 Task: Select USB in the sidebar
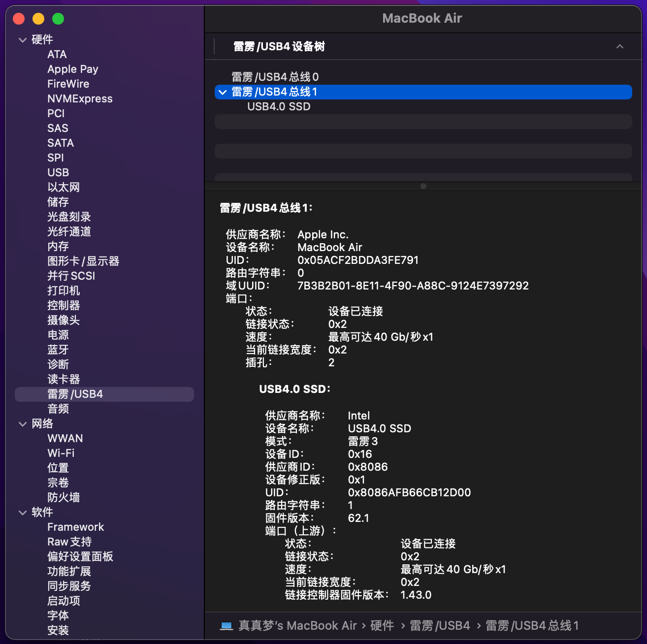click(x=58, y=173)
